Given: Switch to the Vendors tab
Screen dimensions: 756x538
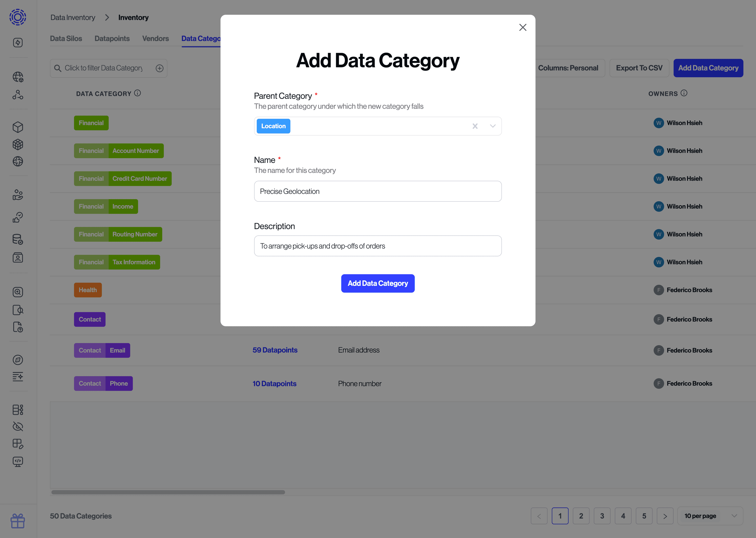Looking at the screenshot, I should click(x=155, y=38).
